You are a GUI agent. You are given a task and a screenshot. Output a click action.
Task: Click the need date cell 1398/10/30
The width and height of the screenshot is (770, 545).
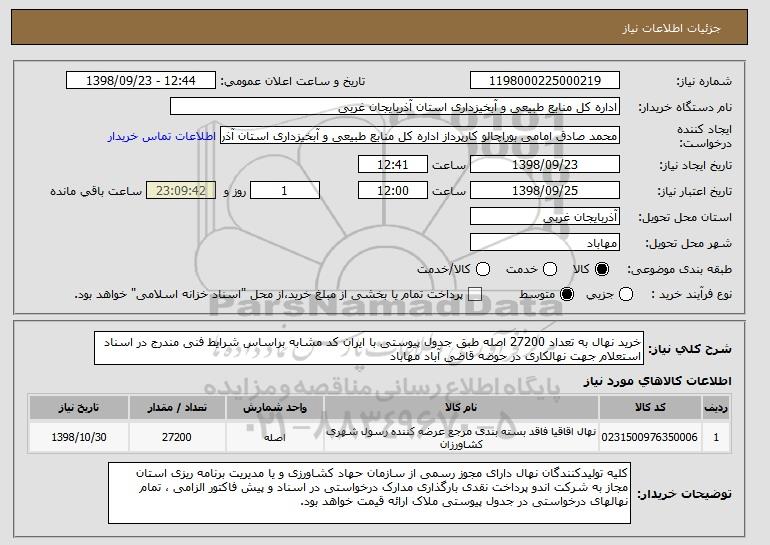[x=79, y=437]
